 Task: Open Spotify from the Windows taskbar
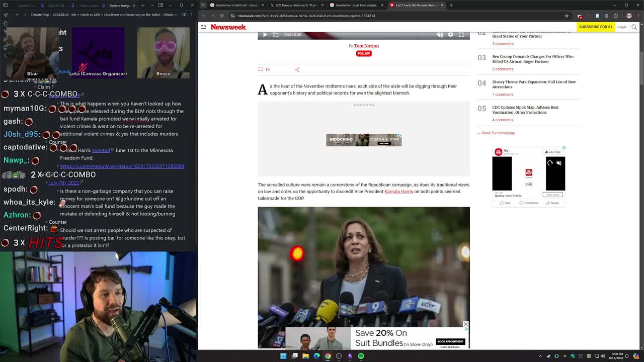coord(361,356)
